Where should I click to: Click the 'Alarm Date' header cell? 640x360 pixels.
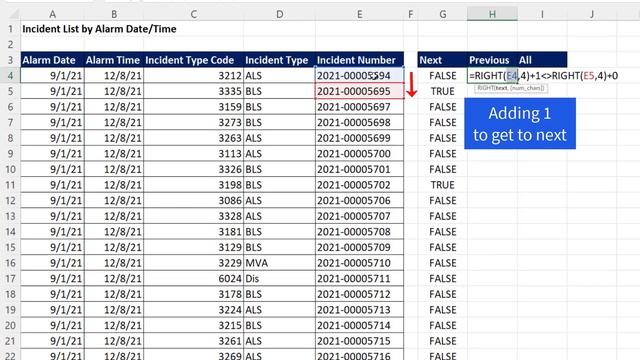52,60
